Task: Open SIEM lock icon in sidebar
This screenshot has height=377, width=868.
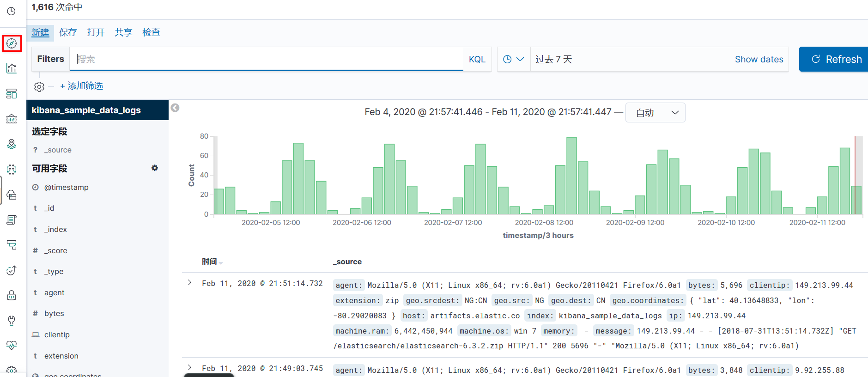Action: click(x=12, y=295)
